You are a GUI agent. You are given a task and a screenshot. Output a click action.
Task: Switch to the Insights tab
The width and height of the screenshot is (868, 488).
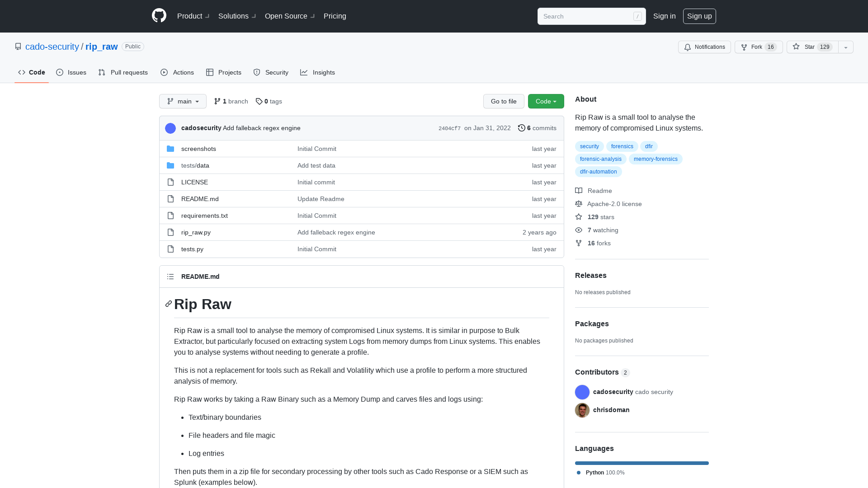pyautogui.click(x=318, y=72)
